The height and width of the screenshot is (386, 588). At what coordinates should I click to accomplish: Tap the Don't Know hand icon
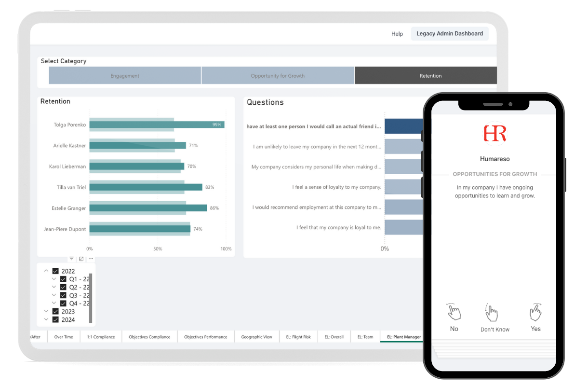click(x=491, y=313)
